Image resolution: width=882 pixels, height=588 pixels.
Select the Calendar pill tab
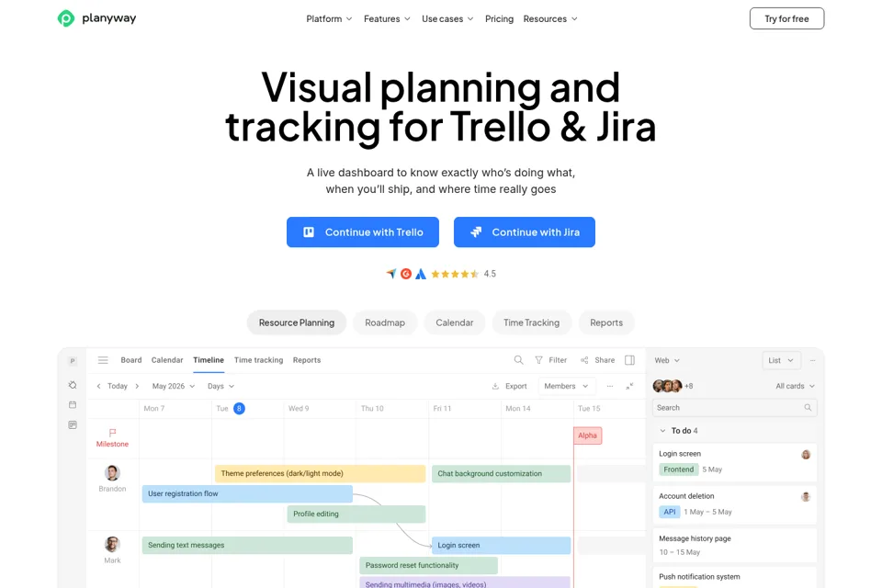(455, 322)
